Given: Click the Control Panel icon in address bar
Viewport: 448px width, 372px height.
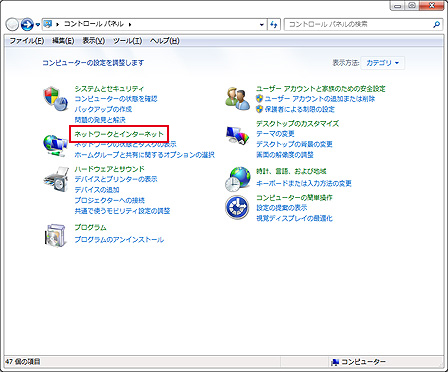Looking at the screenshot, I should 48,24.
